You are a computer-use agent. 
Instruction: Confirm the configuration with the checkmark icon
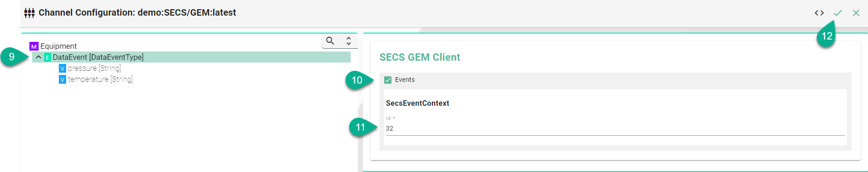pyautogui.click(x=838, y=13)
